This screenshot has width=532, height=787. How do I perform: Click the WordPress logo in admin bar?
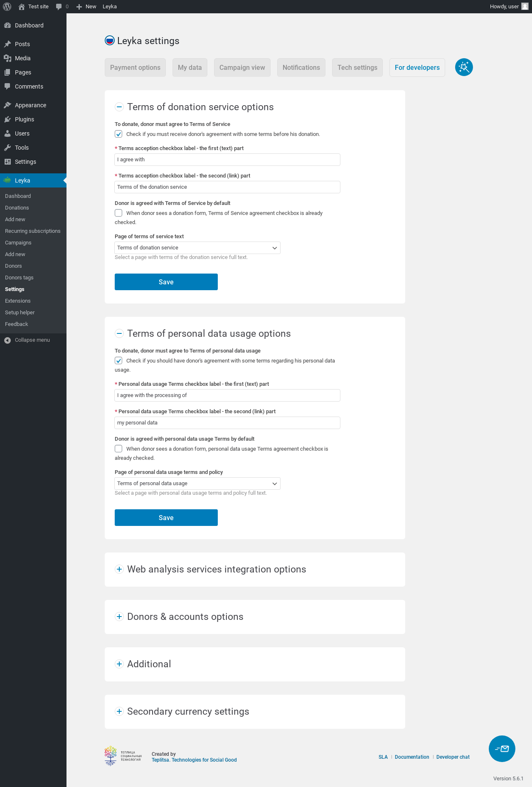tap(7, 7)
